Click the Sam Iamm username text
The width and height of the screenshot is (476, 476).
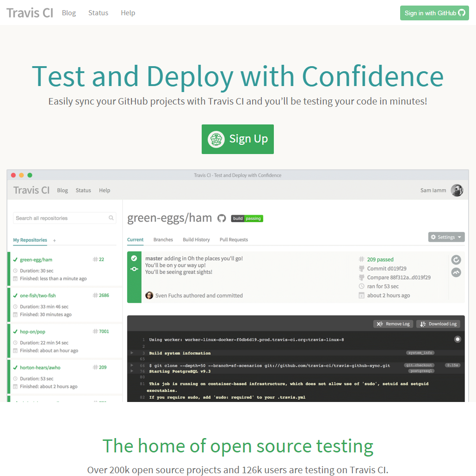tap(433, 190)
